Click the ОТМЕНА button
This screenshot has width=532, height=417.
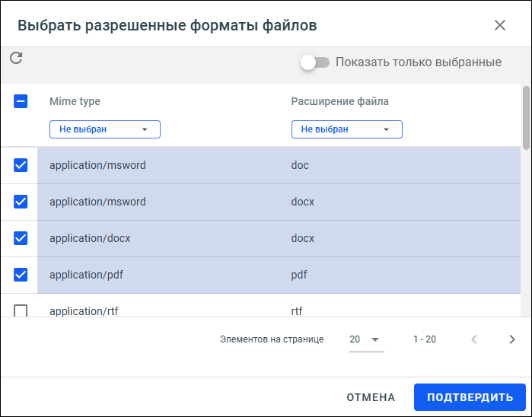pyautogui.click(x=371, y=397)
